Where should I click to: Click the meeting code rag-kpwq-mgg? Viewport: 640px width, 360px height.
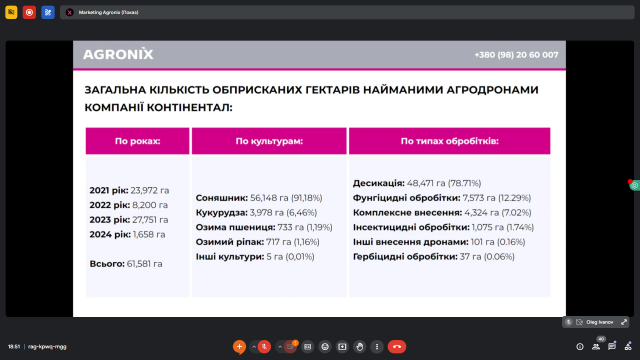pos(47,347)
